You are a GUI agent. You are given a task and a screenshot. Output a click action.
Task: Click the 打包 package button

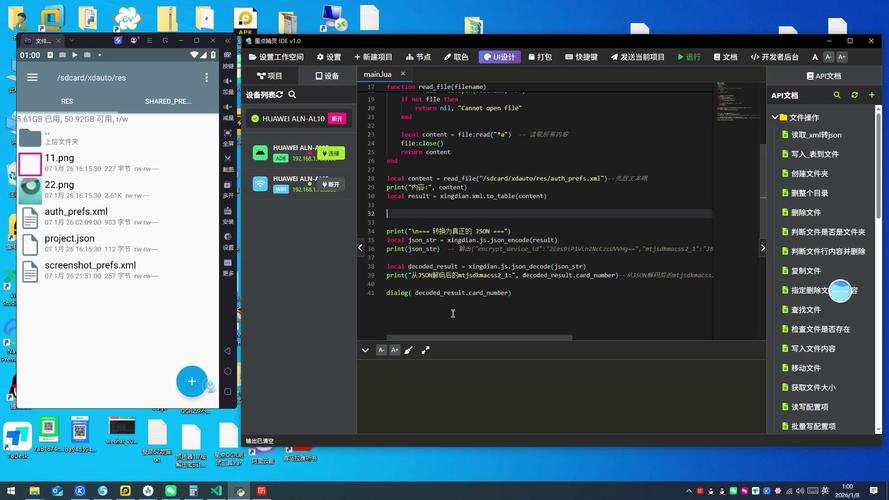click(540, 57)
